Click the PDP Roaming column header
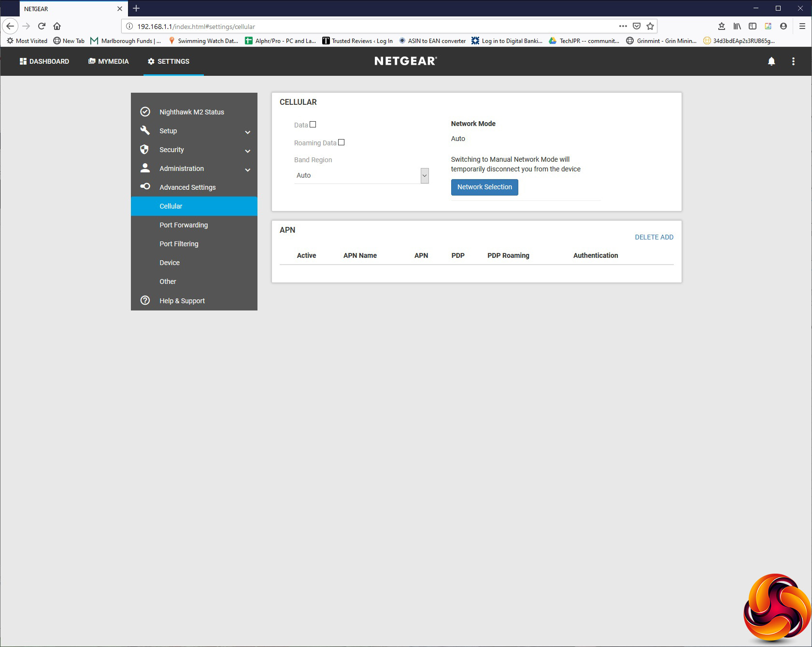812x647 pixels. click(508, 255)
